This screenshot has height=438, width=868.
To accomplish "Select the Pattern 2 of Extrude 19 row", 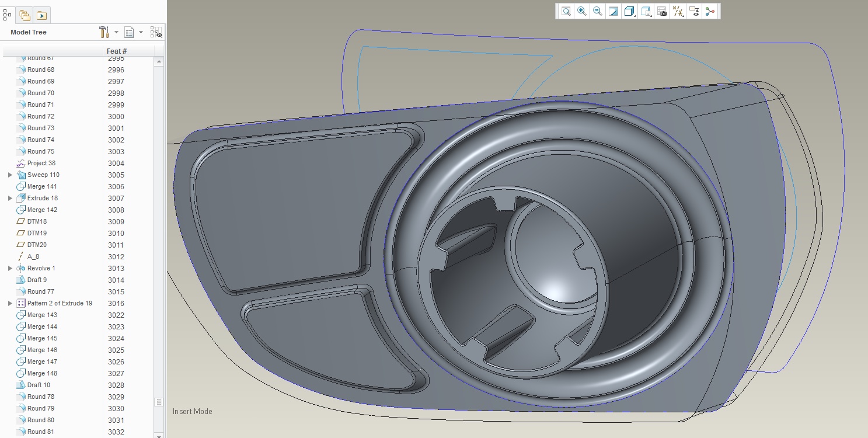I will coord(60,303).
